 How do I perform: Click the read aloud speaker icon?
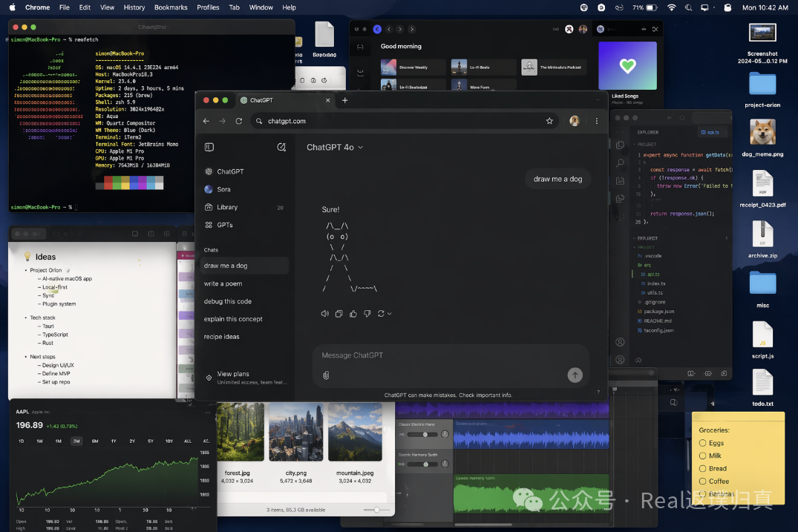coord(324,314)
